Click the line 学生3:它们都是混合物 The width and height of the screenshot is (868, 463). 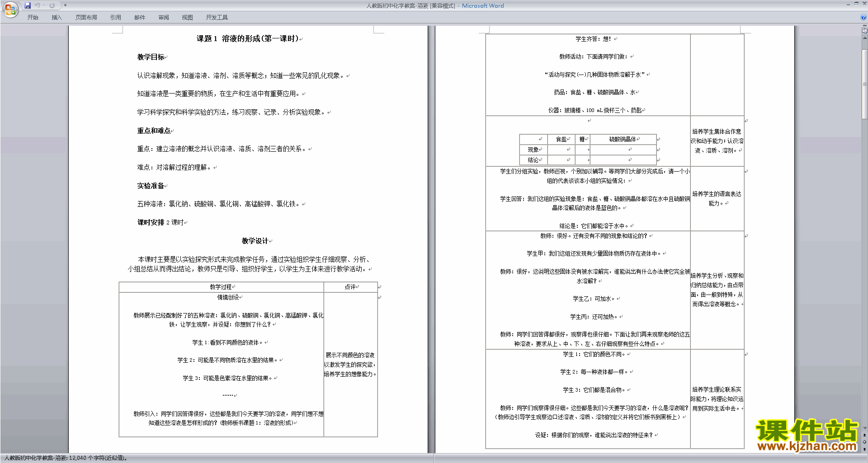pyautogui.click(x=594, y=390)
